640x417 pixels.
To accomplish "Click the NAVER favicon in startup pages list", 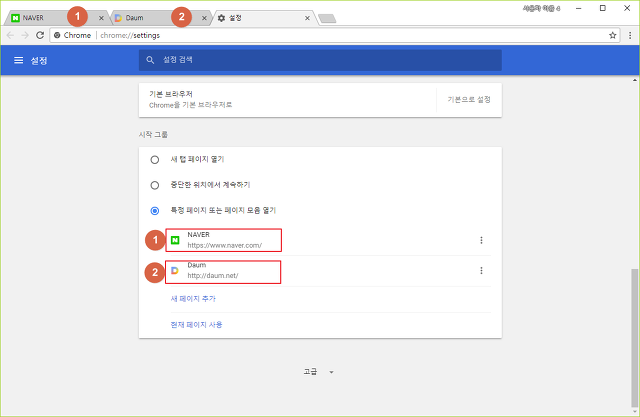I will click(x=175, y=240).
